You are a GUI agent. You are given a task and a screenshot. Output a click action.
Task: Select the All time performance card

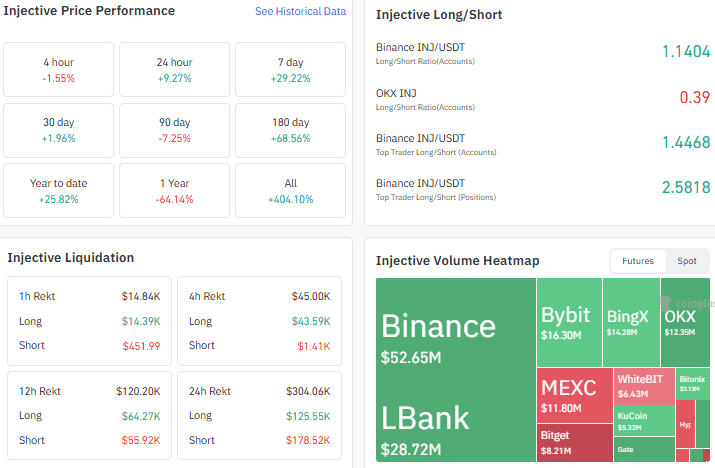290,191
